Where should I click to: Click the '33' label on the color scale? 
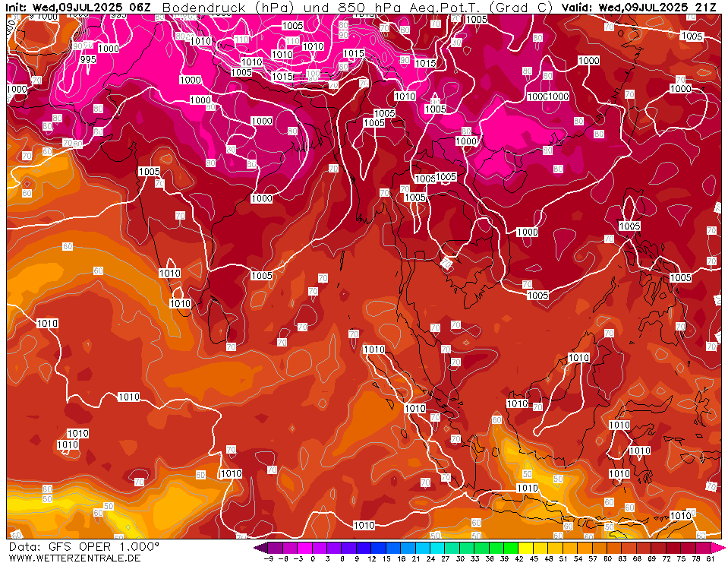click(x=474, y=558)
